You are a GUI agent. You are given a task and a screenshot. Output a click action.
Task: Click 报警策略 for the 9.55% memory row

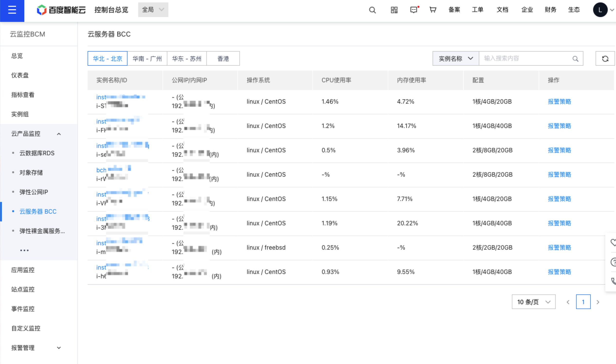559,272
